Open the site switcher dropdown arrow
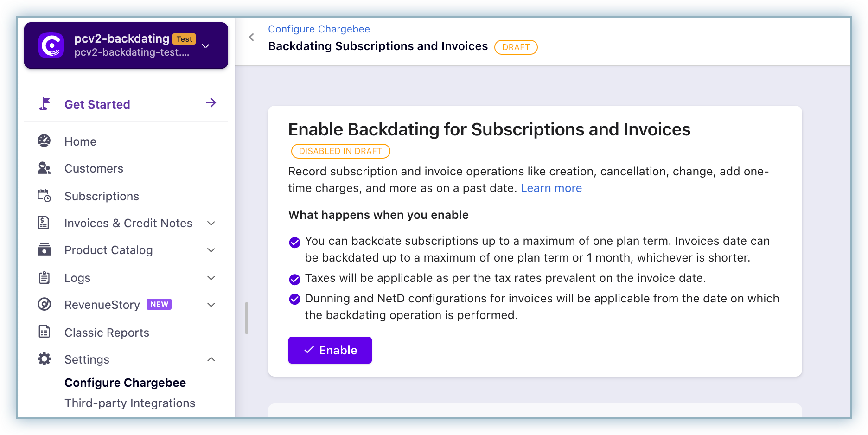The width and height of the screenshot is (868, 435). (206, 46)
